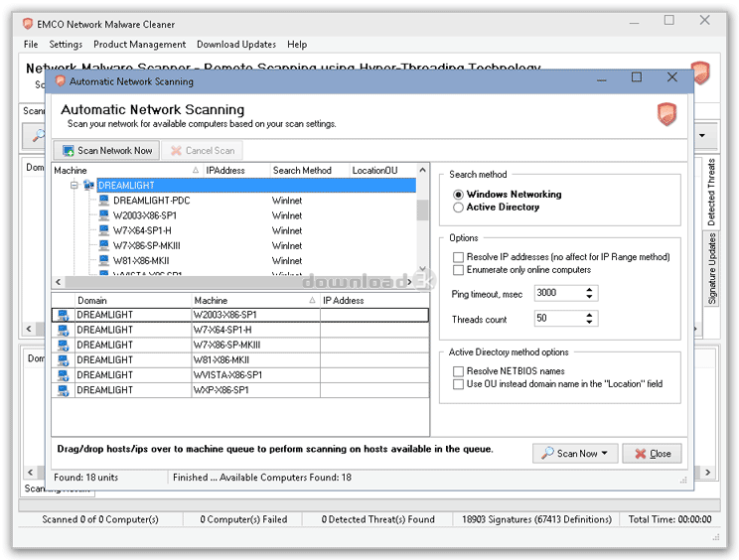Sort tree by IPAddress column header

pos(236,171)
